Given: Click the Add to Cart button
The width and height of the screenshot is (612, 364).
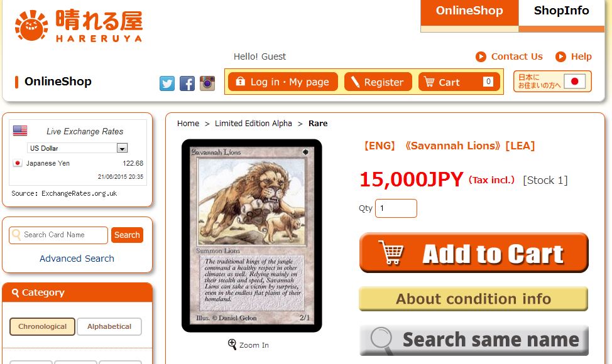Looking at the screenshot, I should (x=474, y=253).
